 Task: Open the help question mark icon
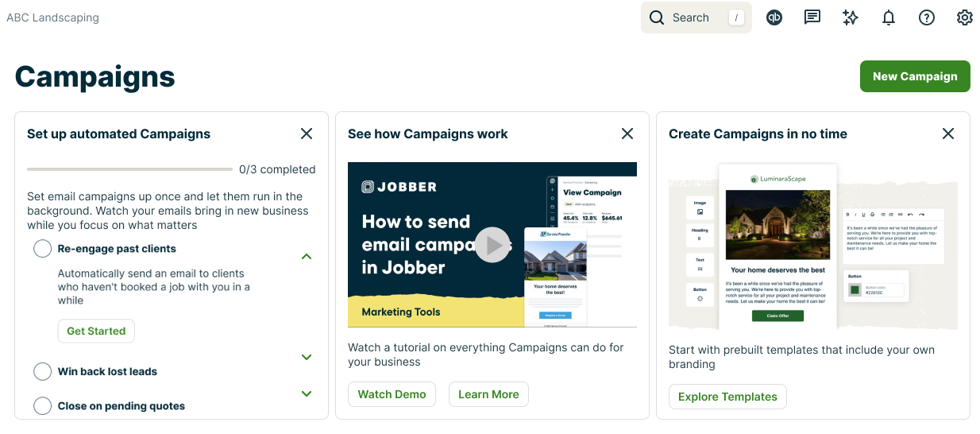pos(927,17)
